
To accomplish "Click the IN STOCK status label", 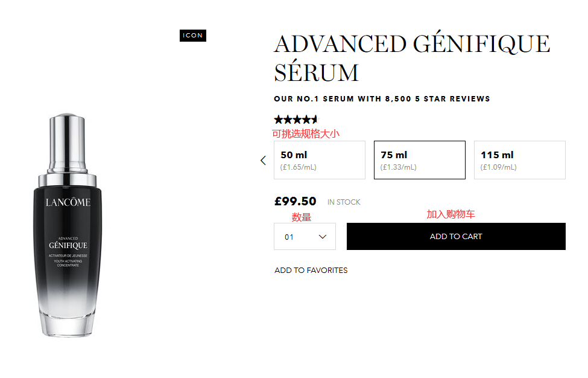I will 344,202.
